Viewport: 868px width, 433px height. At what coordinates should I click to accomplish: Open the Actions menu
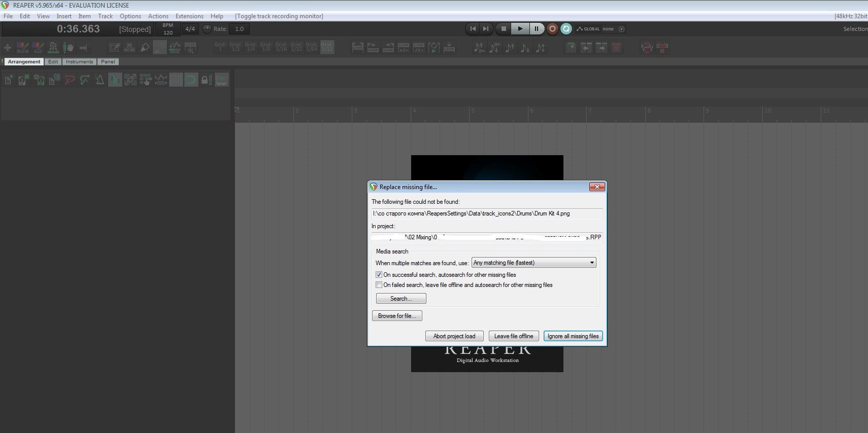[158, 16]
